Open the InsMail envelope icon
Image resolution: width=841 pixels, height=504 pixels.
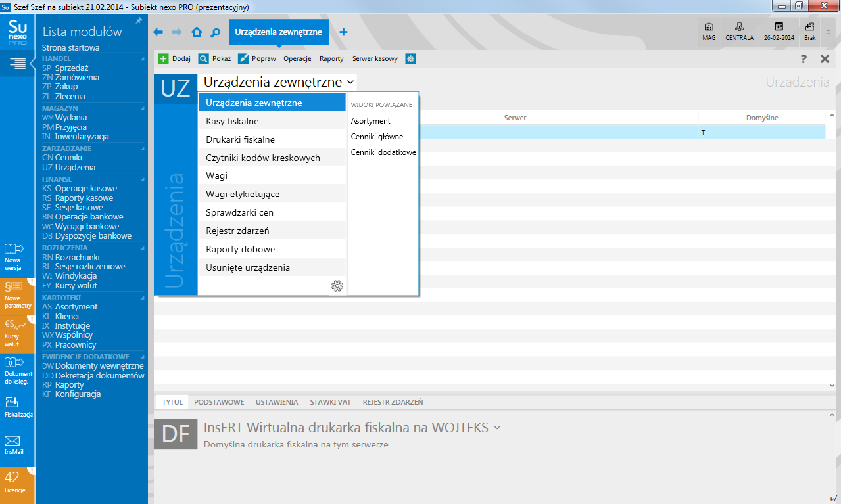(14, 442)
